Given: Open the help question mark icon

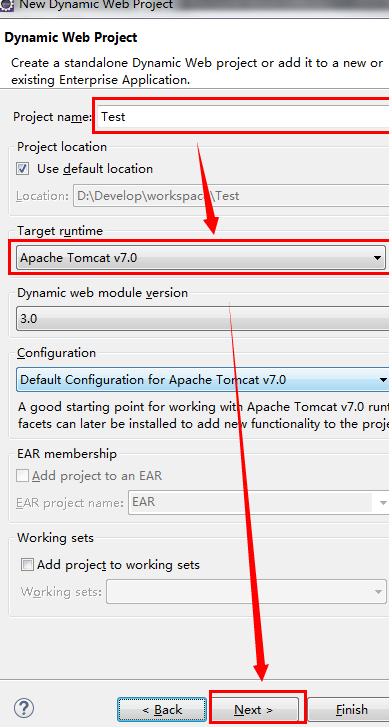Looking at the screenshot, I should (x=24, y=708).
